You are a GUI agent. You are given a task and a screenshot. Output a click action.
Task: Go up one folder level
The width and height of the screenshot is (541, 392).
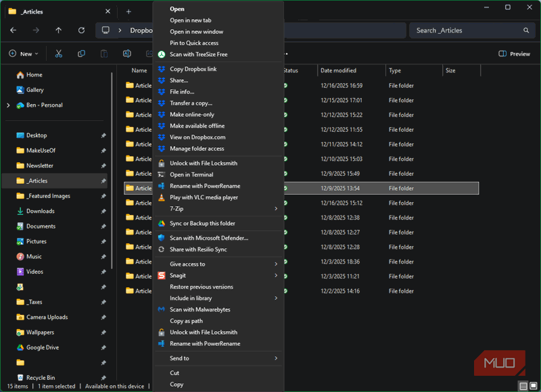point(59,30)
